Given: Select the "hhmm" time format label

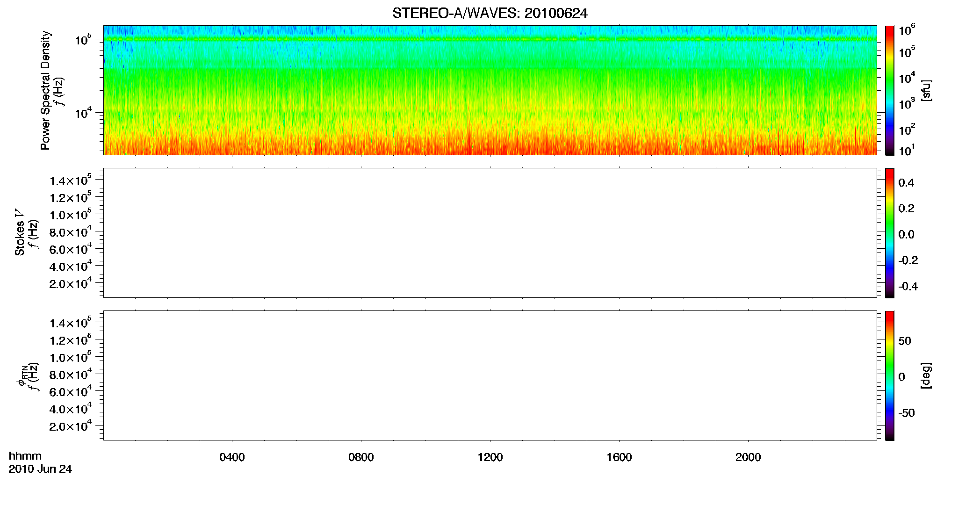Looking at the screenshot, I should click(x=25, y=456).
